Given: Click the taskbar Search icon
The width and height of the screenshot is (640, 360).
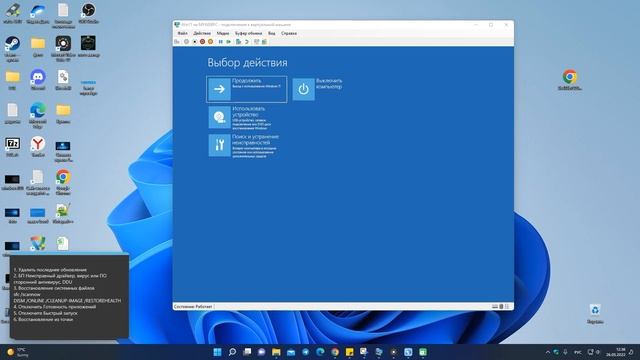Looking at the screenshot, I should tap(232, 352).
